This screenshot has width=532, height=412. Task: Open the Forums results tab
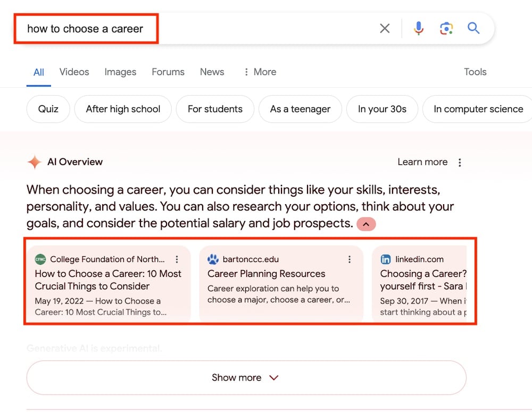click(x=168, y=72)
